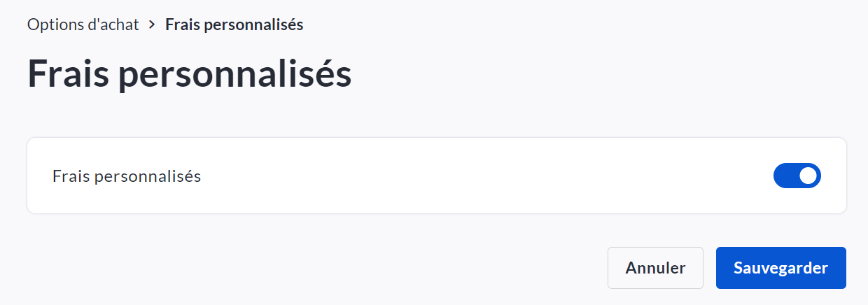Viewport: 868px width, 305px height.
Task: Click the large Frais personnalisés page heading
Action: click(x=189, y=74)
